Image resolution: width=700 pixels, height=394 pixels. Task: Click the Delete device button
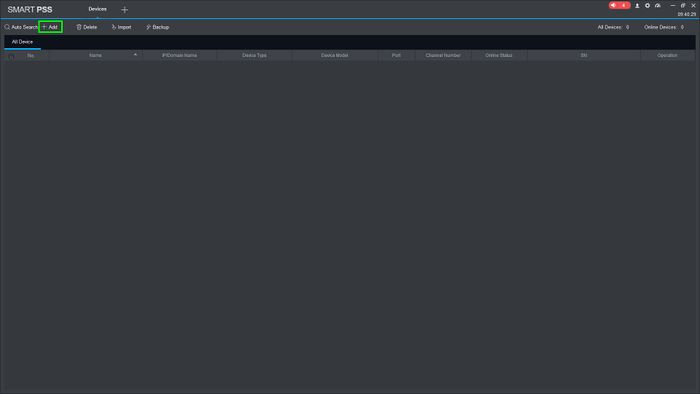coord(87,27)
